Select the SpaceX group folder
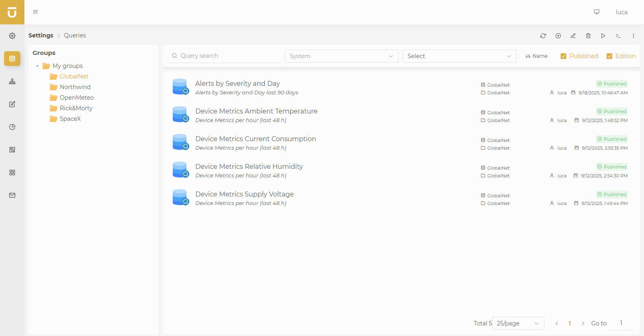644x336 pixels. pos(70,119)
